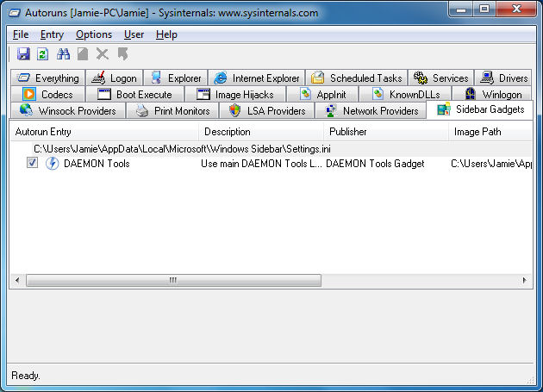Click the Autoruns icon in title bar

pyautogui.click(x=15, y=13)
